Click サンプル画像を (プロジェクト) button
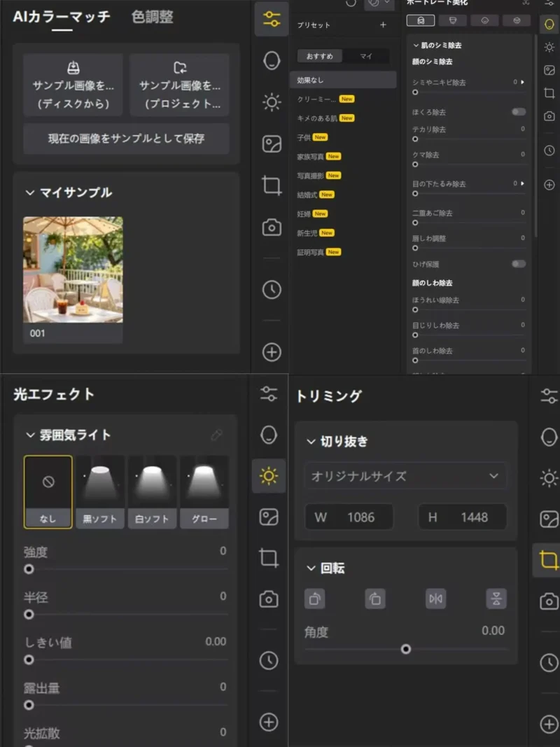The image size is (560, 747). [179, 85]
